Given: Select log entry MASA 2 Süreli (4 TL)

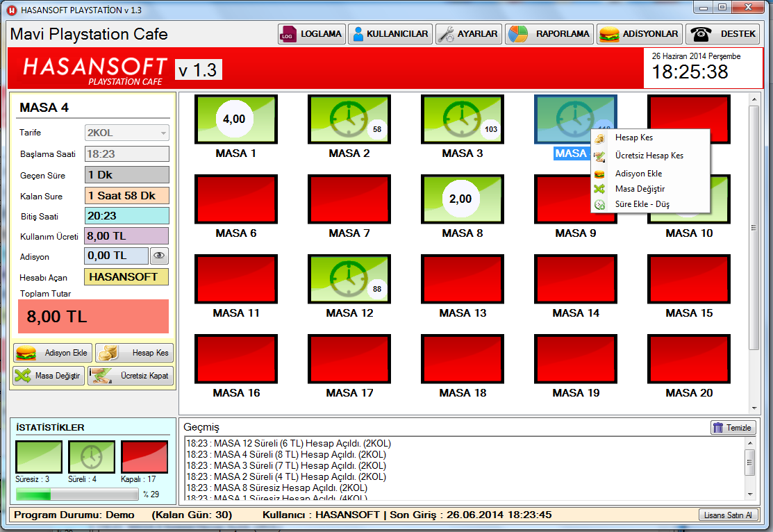Looking at the screenshot, I should (286, 476).
